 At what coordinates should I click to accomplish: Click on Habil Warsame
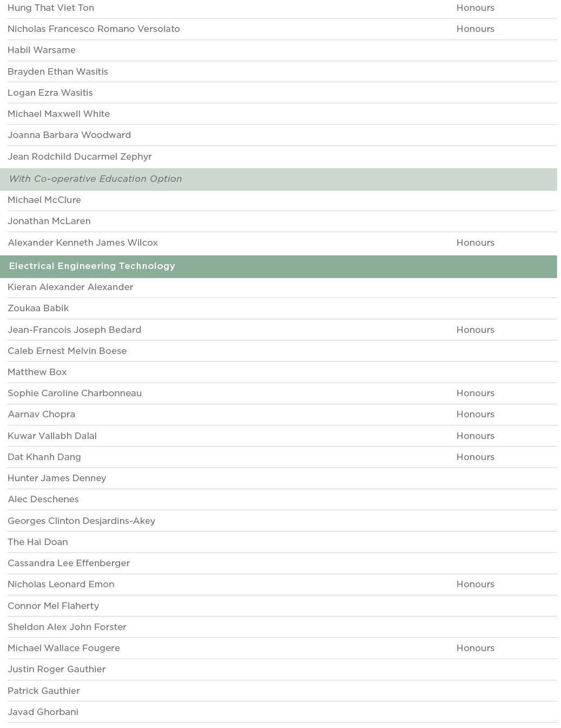coord(42,50)
